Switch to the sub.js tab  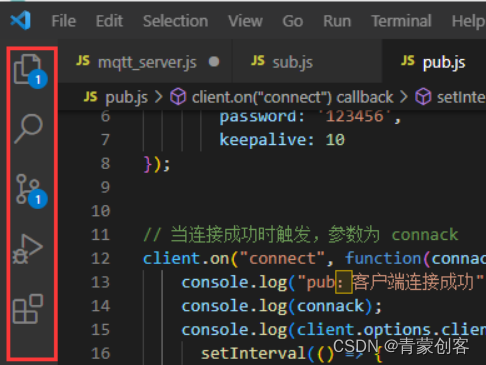coord(307,62)
